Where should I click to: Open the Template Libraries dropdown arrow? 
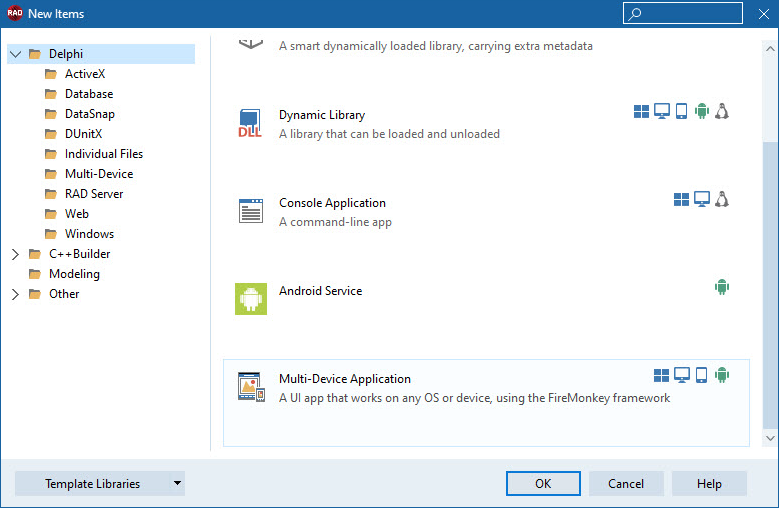(177, 483)
